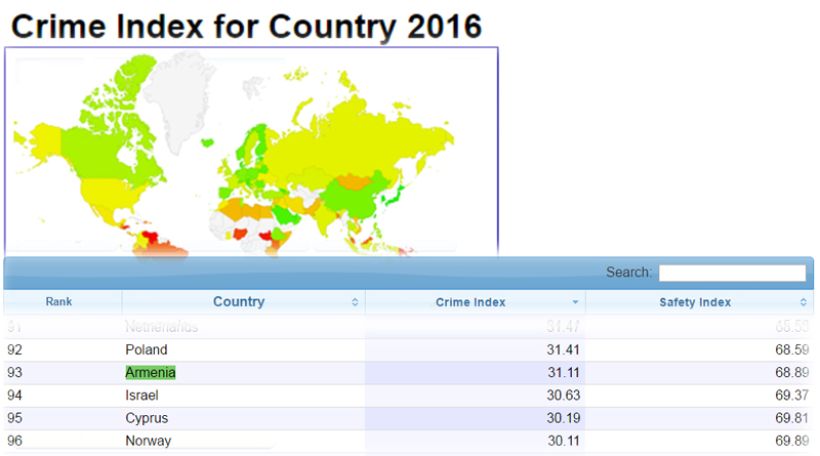The image size is (820, 456).
Task: Select Israel in the country column
Action: 142,395
